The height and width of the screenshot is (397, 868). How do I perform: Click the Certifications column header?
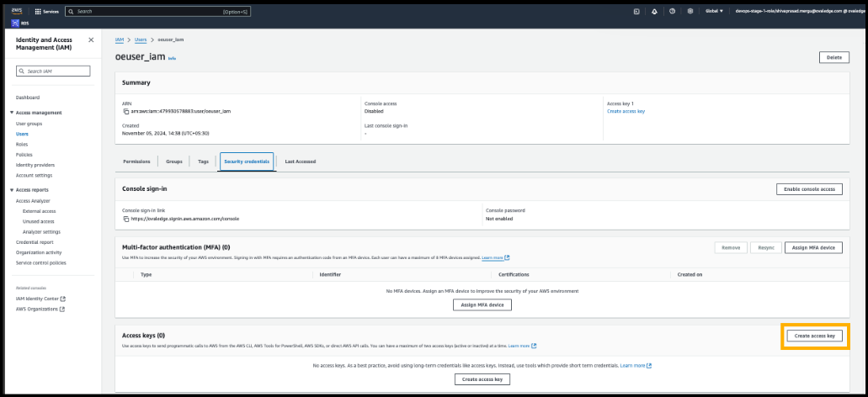pyautogui.click(x=514, y=274)
